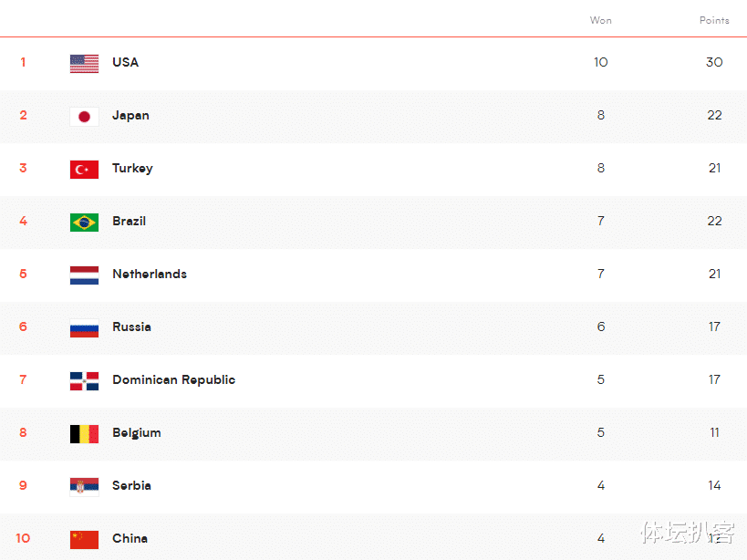Click the Netherlands flag icon
The width and height of the screenshot is (747, 560).
pyautogui.click(x=84, y=275)
